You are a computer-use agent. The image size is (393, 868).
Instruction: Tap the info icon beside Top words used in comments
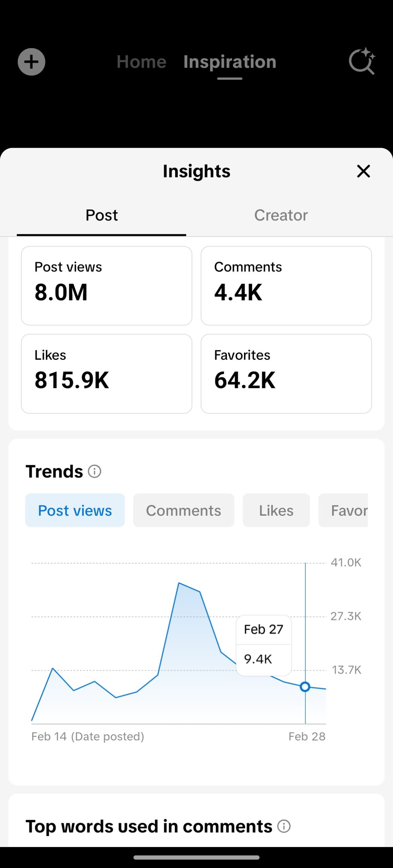(x=284, y=826)
